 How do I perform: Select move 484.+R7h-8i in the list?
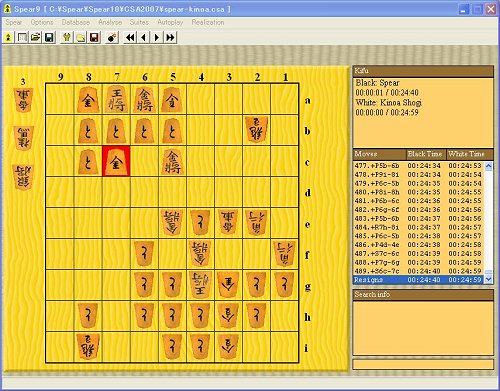click(x=419, y=227)
